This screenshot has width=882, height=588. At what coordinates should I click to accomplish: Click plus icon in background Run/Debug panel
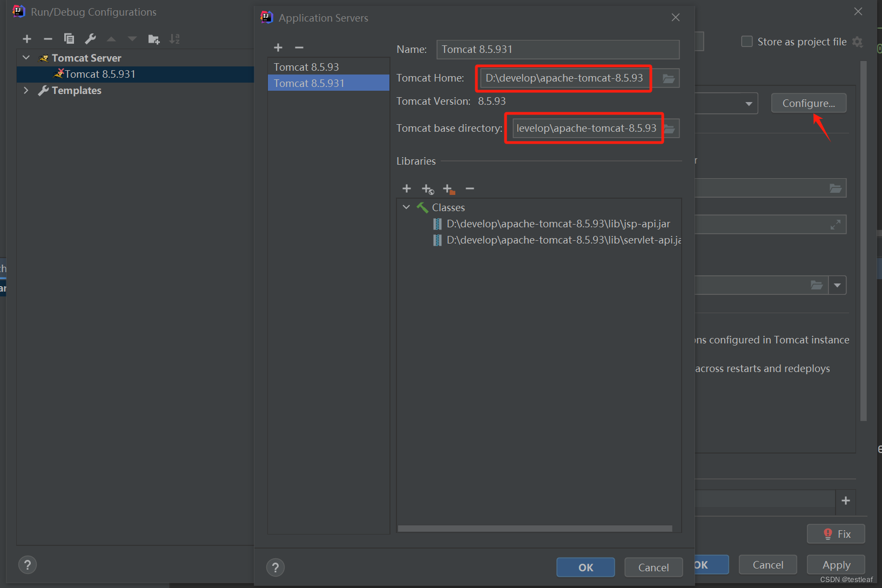[x=846, y=501]
